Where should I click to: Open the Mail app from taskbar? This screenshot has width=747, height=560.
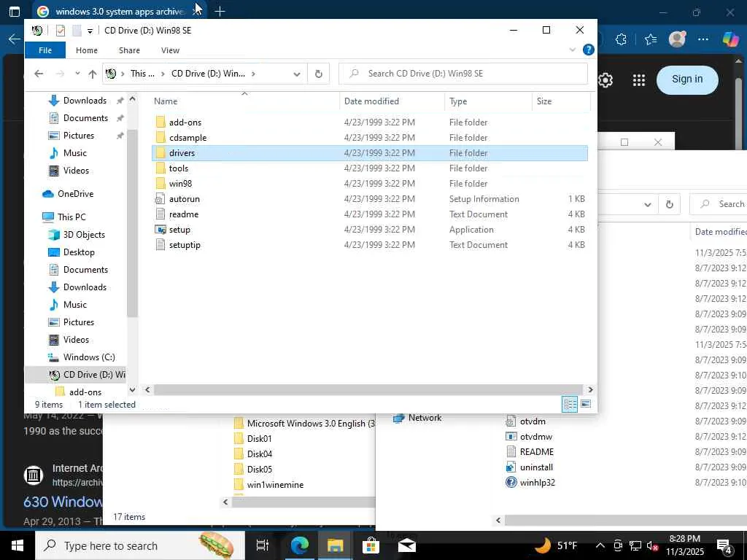(x=406, y=545)
